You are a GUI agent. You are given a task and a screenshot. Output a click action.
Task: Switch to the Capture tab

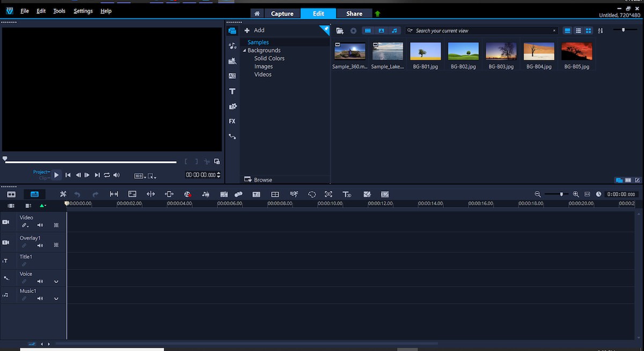[282, 13]
